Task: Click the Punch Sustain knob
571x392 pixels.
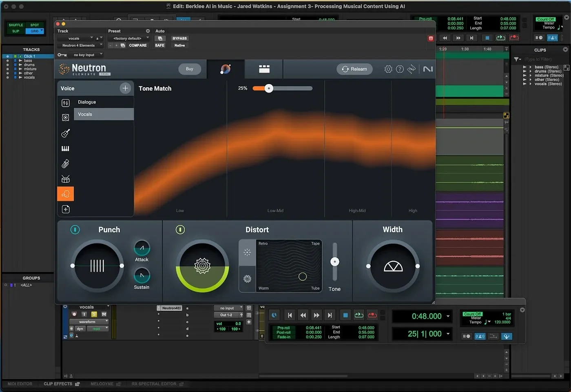Action: click(x=142, y=275)
